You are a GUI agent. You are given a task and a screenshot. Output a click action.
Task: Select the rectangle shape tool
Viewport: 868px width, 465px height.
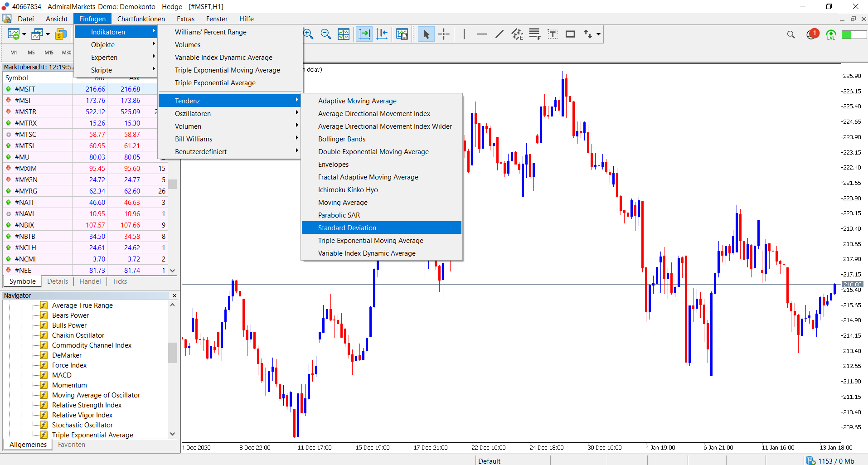point(570,34)
